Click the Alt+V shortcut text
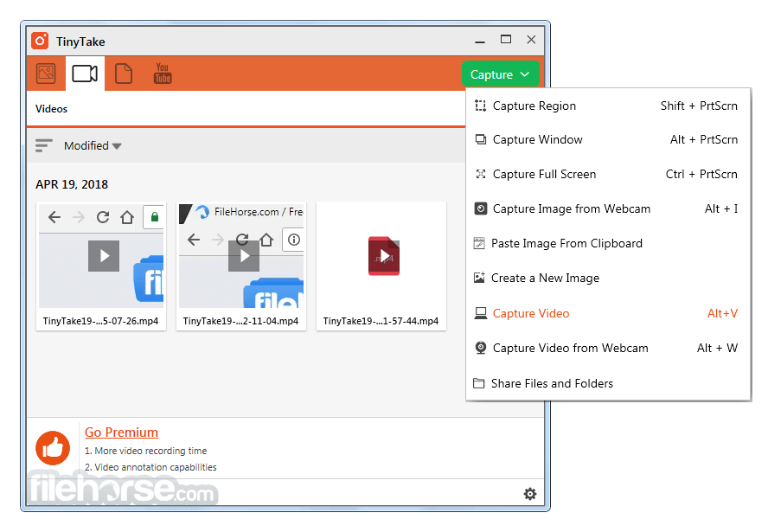The width and height of the screenshot is (768, 532). (722, 313)
